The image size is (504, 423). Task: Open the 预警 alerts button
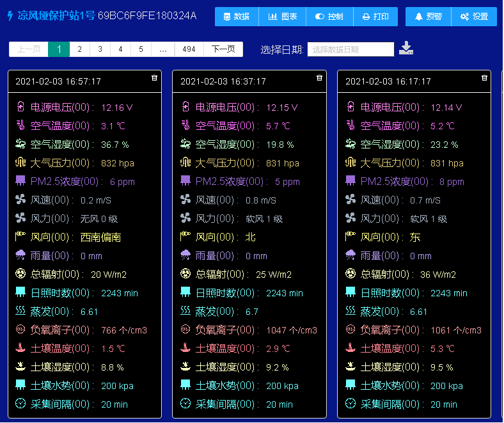pos(428,17)
